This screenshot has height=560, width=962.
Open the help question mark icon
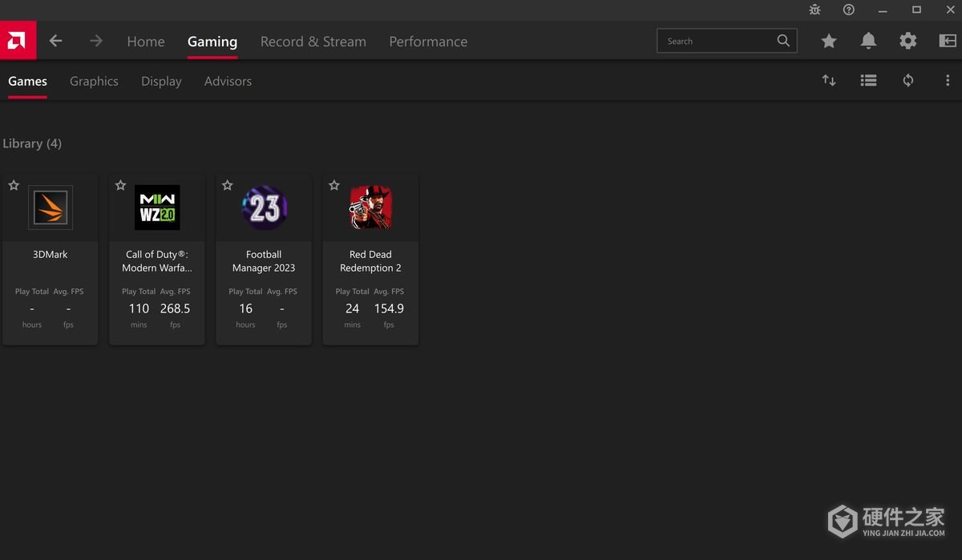click(849, 10)
